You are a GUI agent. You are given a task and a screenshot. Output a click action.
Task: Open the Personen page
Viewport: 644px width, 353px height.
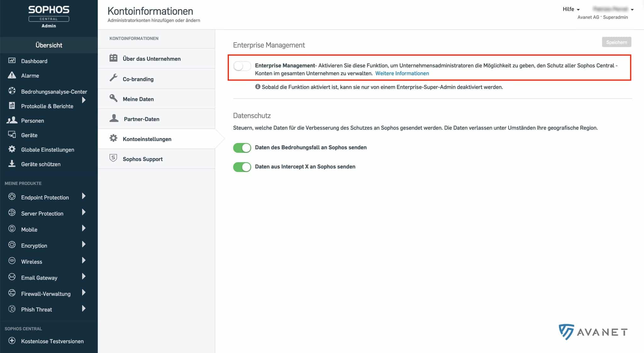pos(32,121)
